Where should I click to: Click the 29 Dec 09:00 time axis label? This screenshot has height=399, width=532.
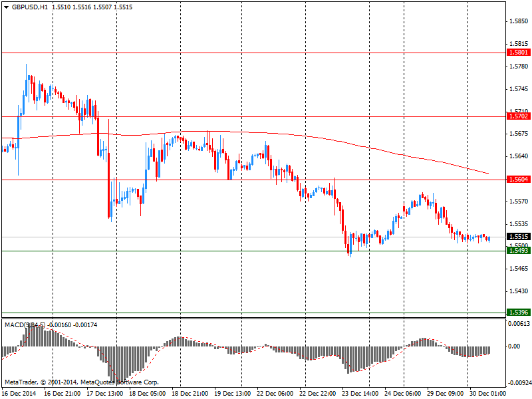coord(445,393)
